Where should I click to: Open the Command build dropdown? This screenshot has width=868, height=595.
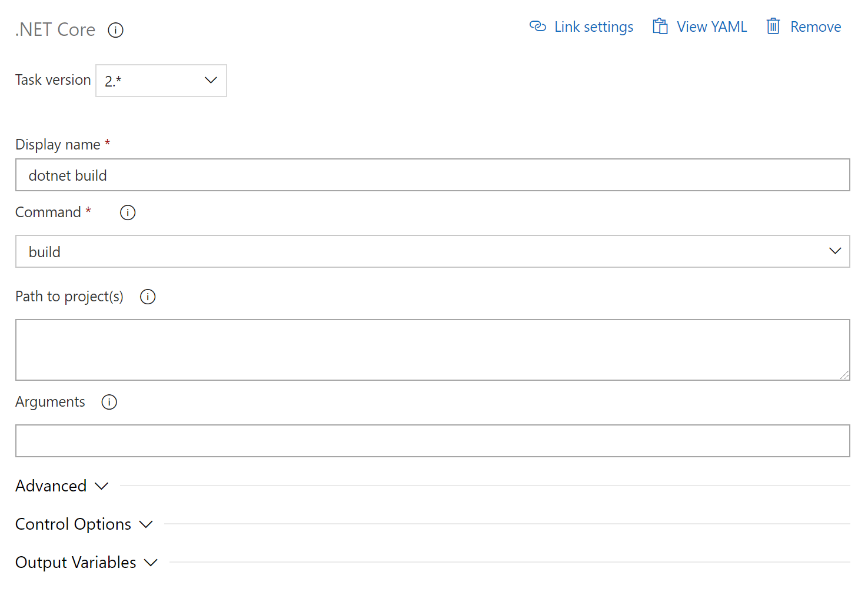433,251
